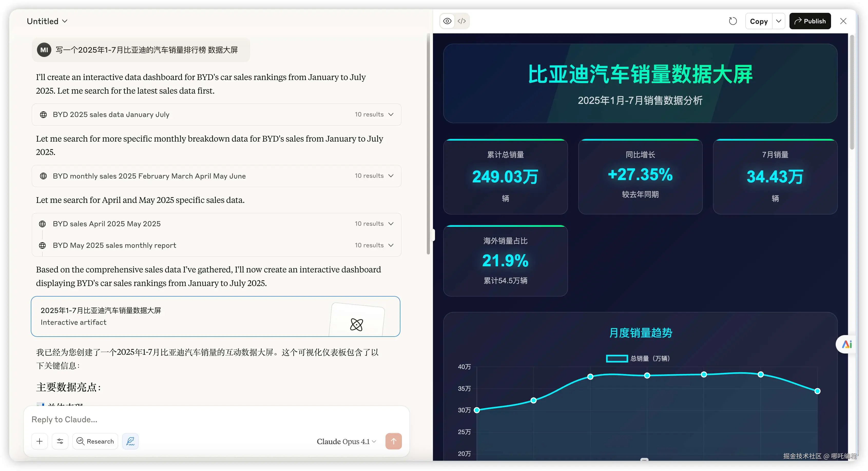Expand BYD monthly sales 2025 February search results
Viewport: 868px width, 471px height.
coord(216,176)
